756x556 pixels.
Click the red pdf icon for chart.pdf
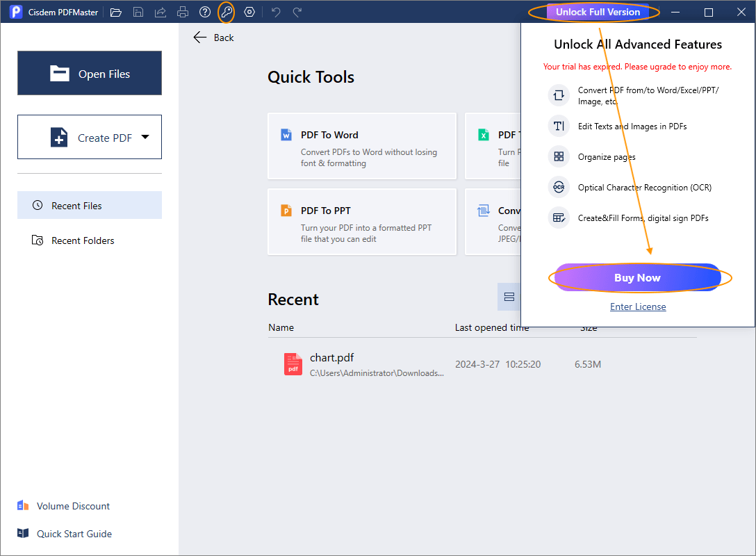(x=293, y=364)
